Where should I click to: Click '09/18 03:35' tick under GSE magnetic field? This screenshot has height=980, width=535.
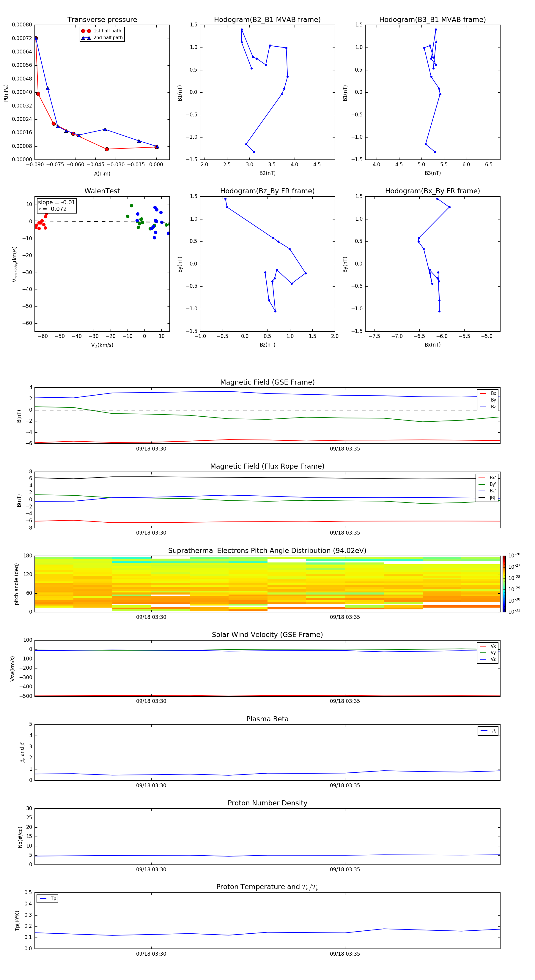pyautogui.click(x=345, y=449)
